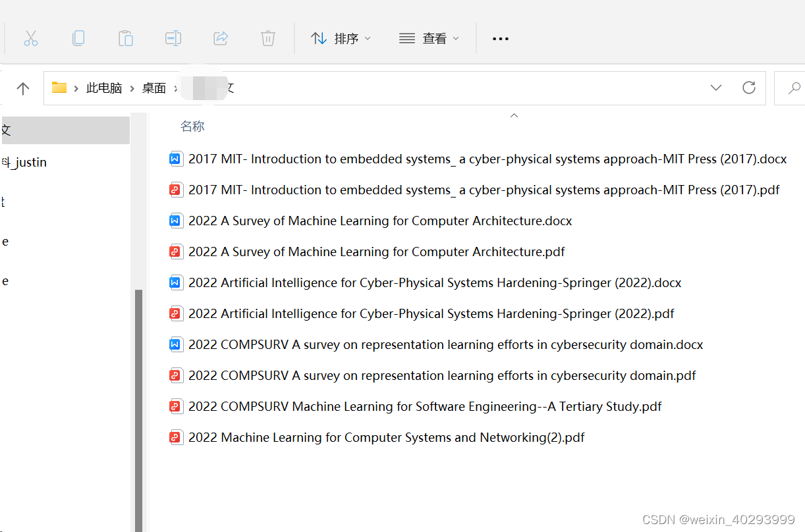
Task: Click PDF icon of Networking(2) file
Action: click(x=176, y=437)
